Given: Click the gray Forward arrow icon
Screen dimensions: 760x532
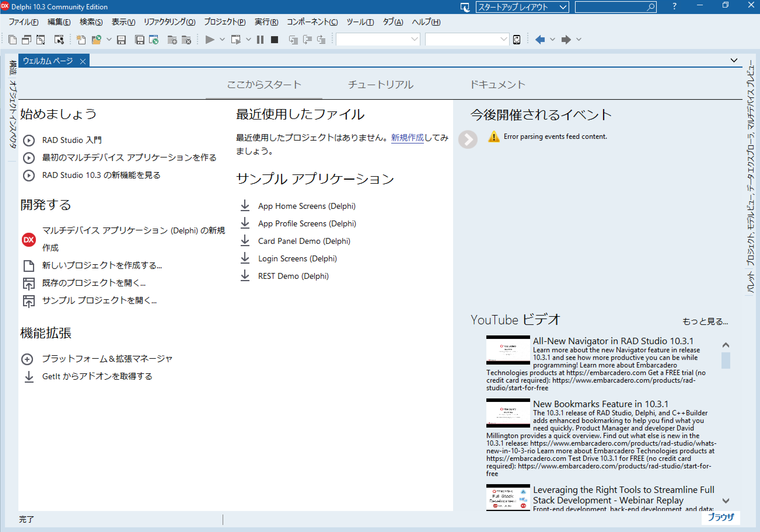Looking at the screenshot, I should (566, 40).
